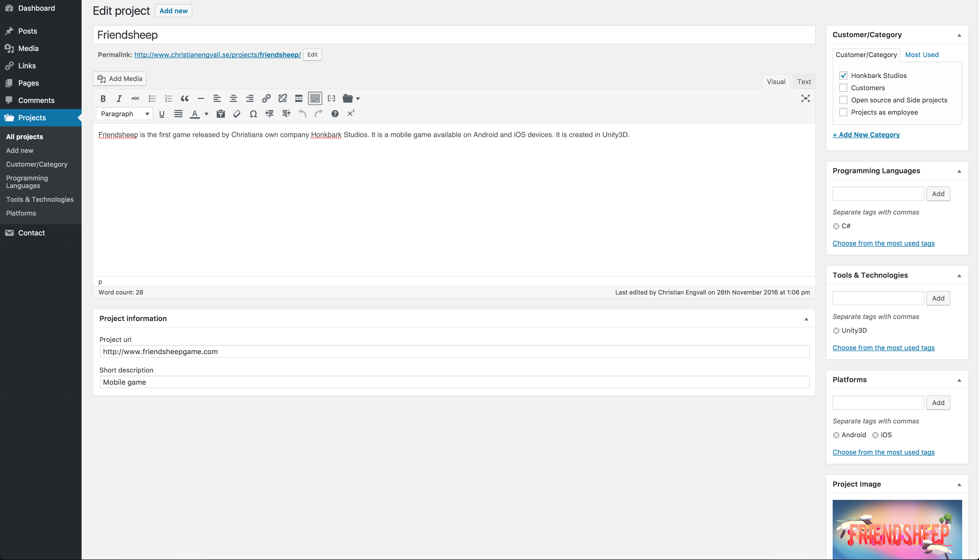
Task: Remove the Unity3D tag
Action: pos(836,331)
